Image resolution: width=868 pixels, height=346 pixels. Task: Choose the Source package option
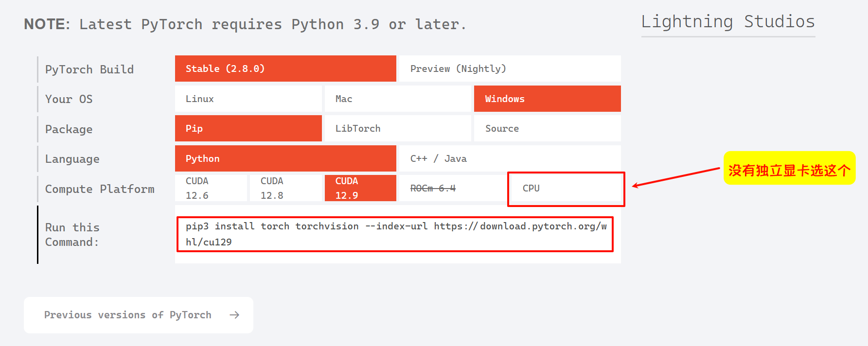(547, 128)
